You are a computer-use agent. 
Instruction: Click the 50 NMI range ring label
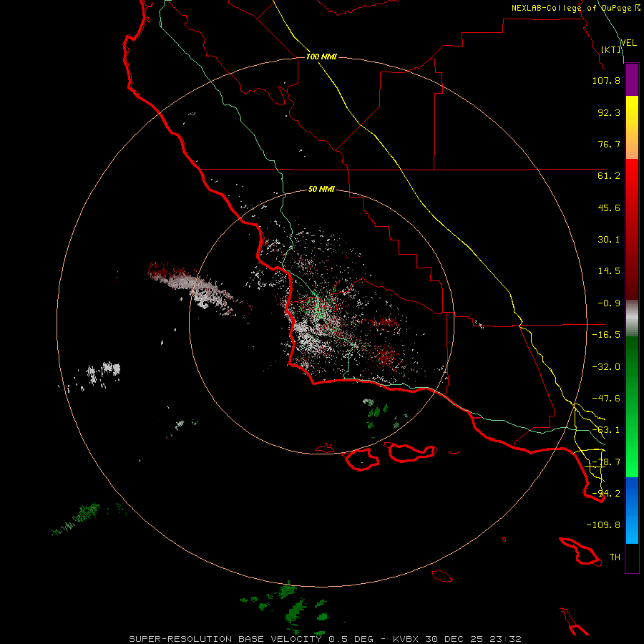pyautogui.click(x=321, y=190)
